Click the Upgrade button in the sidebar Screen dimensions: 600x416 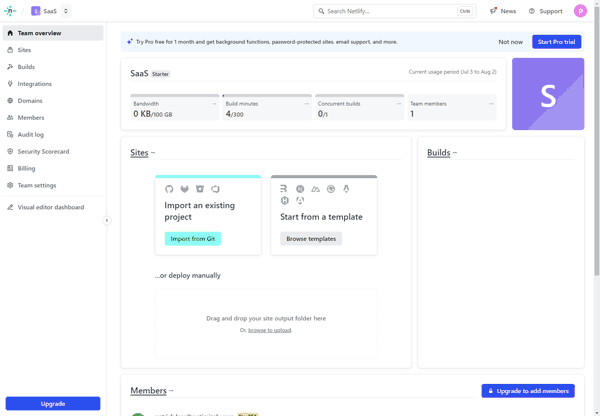pos(53,403)
